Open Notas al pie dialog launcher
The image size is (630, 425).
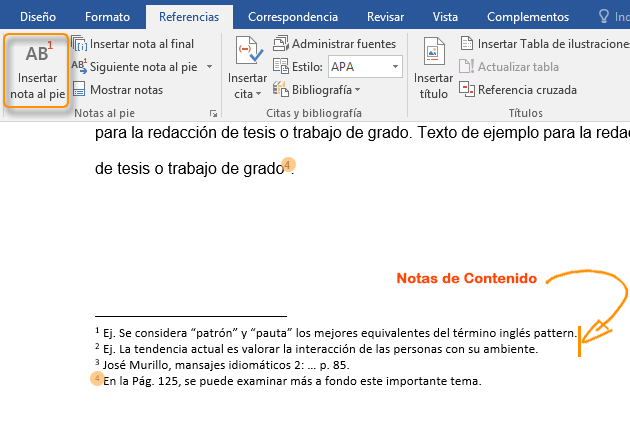pos(213,114)
